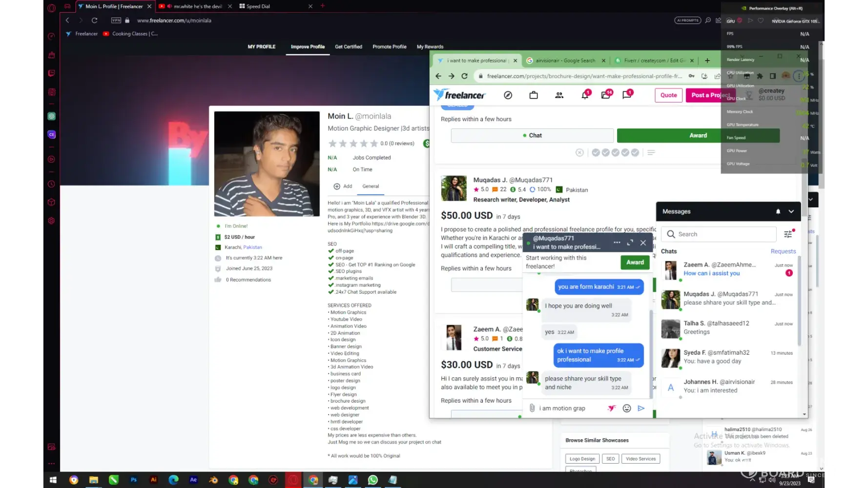Click the Post a Project button
The image size is (868, 488).
[x=710, y=95]
